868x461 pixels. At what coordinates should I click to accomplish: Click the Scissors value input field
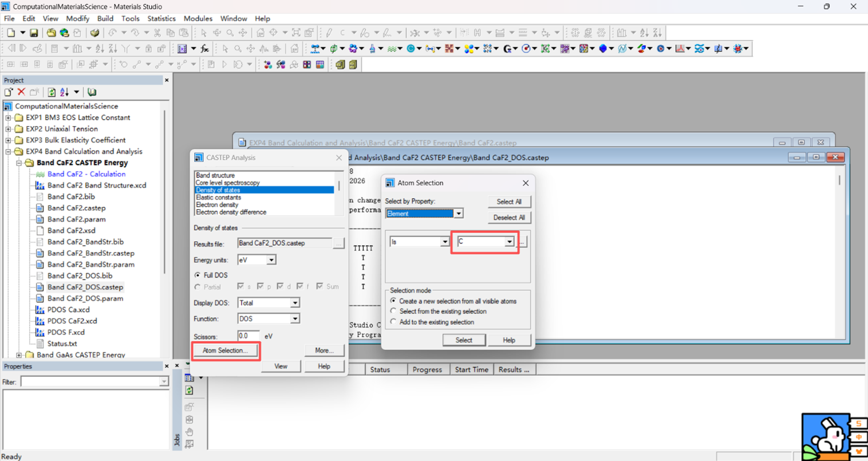coord(248,336)
